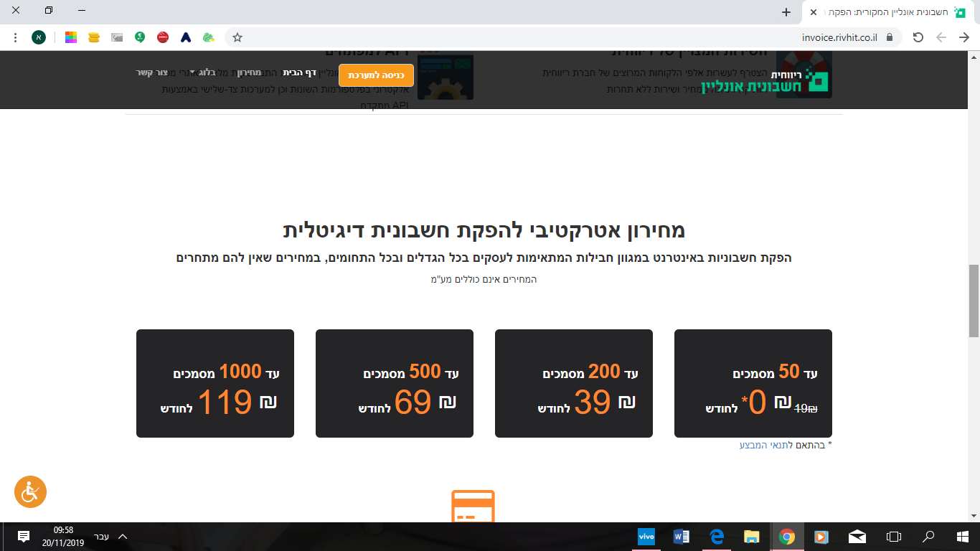Select the עד 1000 מסמכים plan card
The height and width of the screenshot is (551, 980).
pyautogui.click(x=215, y=383)
